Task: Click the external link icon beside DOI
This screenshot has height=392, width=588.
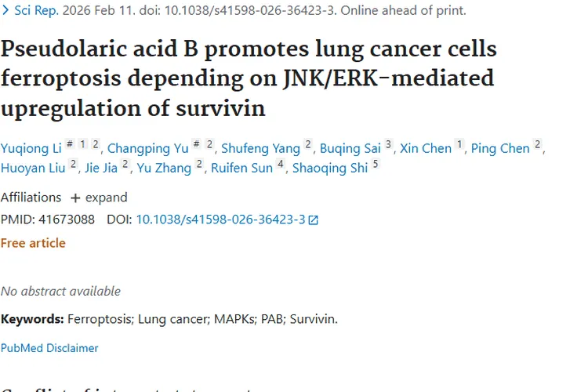Action: (x=314, y=220)
